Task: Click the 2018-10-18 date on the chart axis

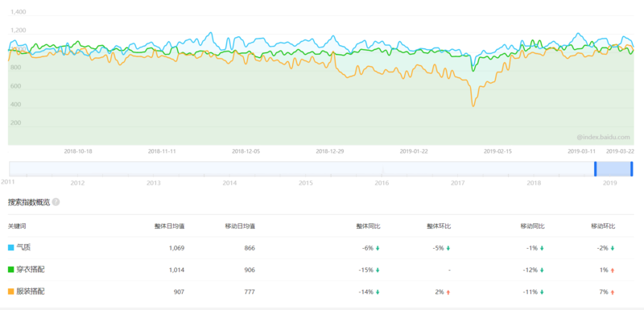Action: coord(78,151)
